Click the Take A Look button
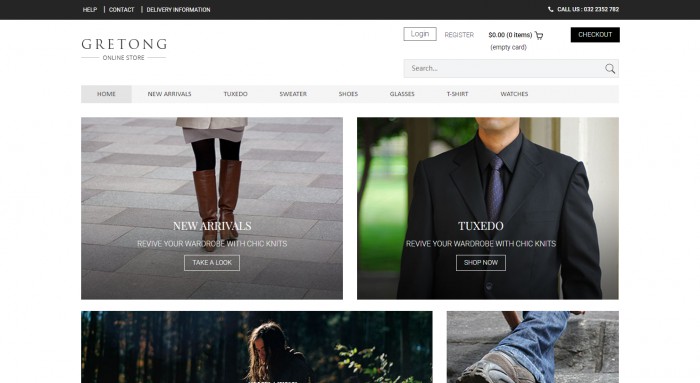The width and height of the screenshot is (700, 383). [x=212, y=263]
